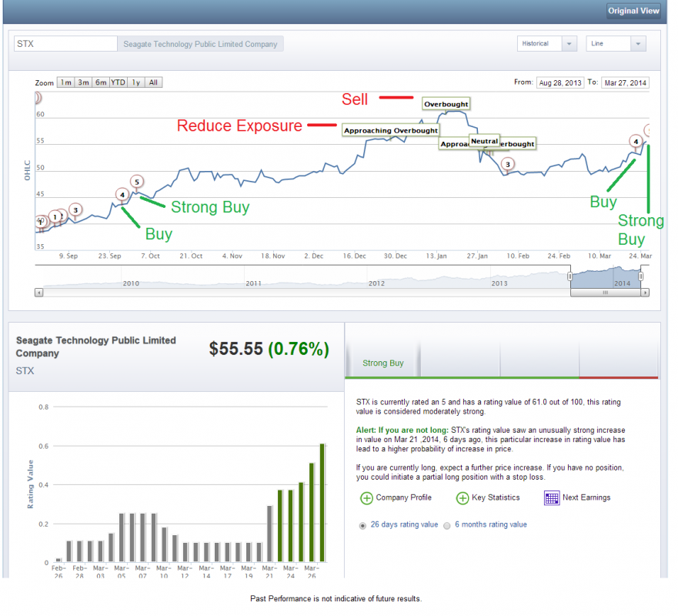The height and width of the screenshot is (616, 678).
Task: Select the 26 days rating value option
Action: [x=362, y=525]
